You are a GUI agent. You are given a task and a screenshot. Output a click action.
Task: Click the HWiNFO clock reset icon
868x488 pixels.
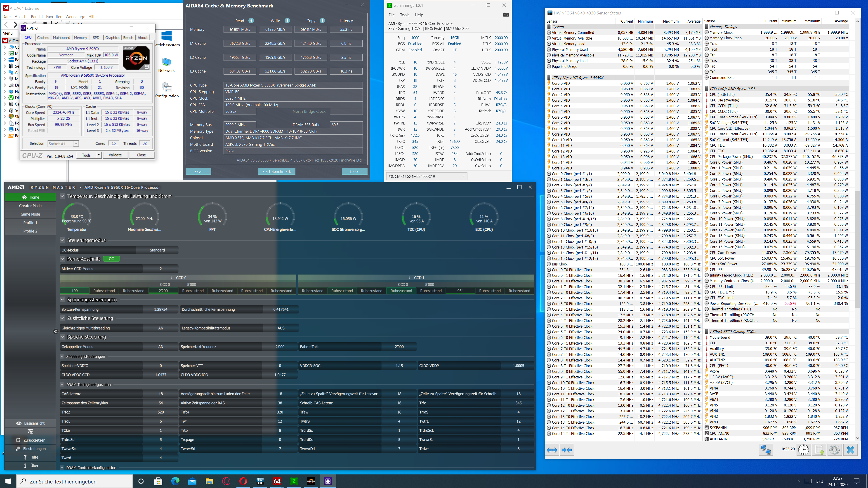tap(803, 450)
